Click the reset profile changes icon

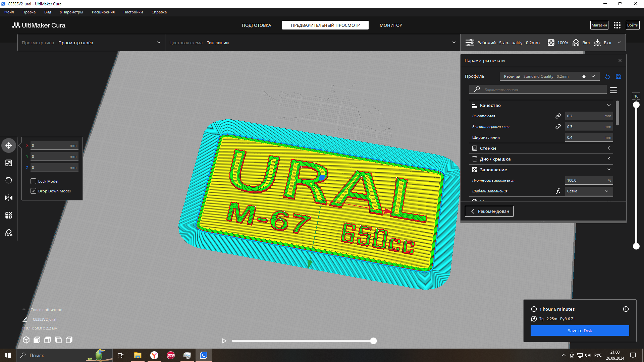click(x=607, y=76)
